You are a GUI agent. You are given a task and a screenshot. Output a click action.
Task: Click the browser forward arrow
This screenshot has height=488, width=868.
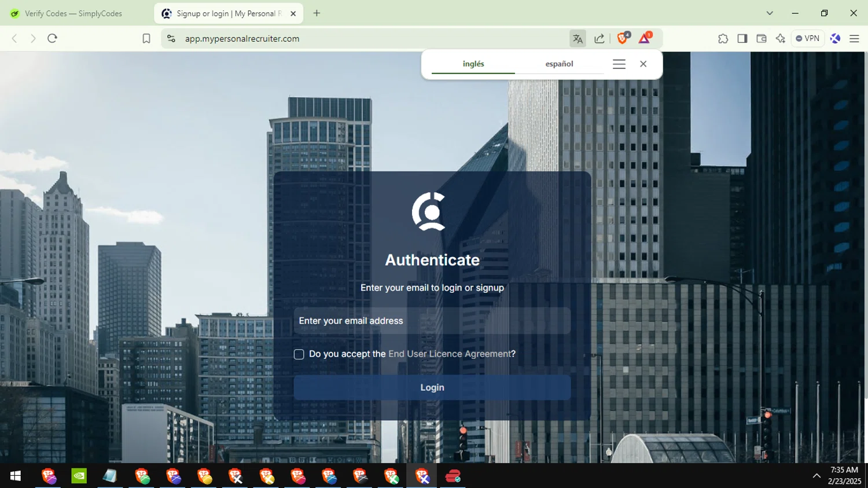click(x=33, y=39)
